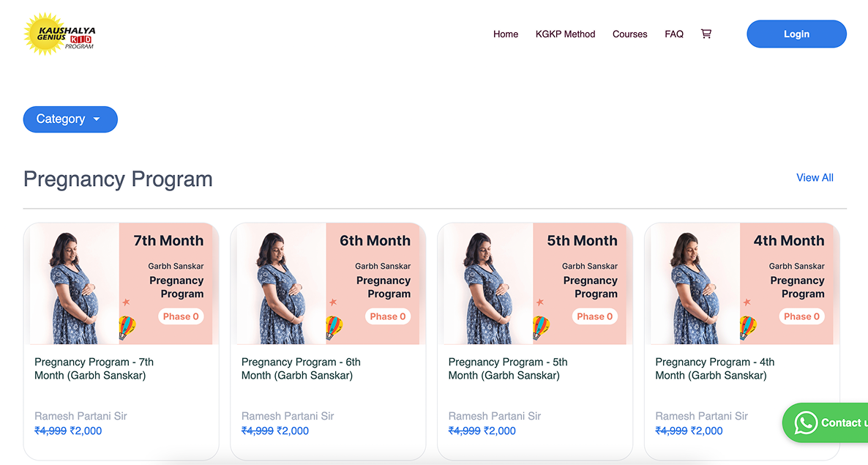868x465 pixels.
Task: Click the Category dropdown arrow
Action: [x=97, y=119]
